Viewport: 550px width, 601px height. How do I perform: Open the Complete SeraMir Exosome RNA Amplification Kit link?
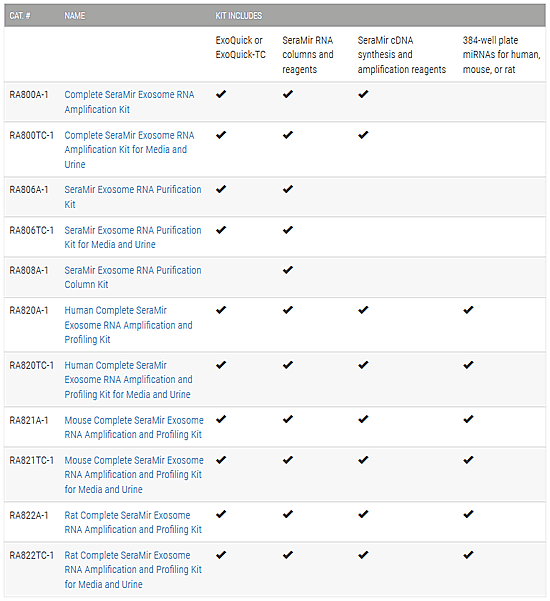point(129,102)
